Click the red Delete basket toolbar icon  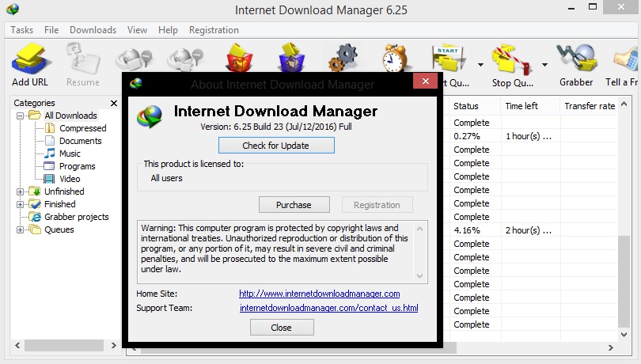click(240, 58)
